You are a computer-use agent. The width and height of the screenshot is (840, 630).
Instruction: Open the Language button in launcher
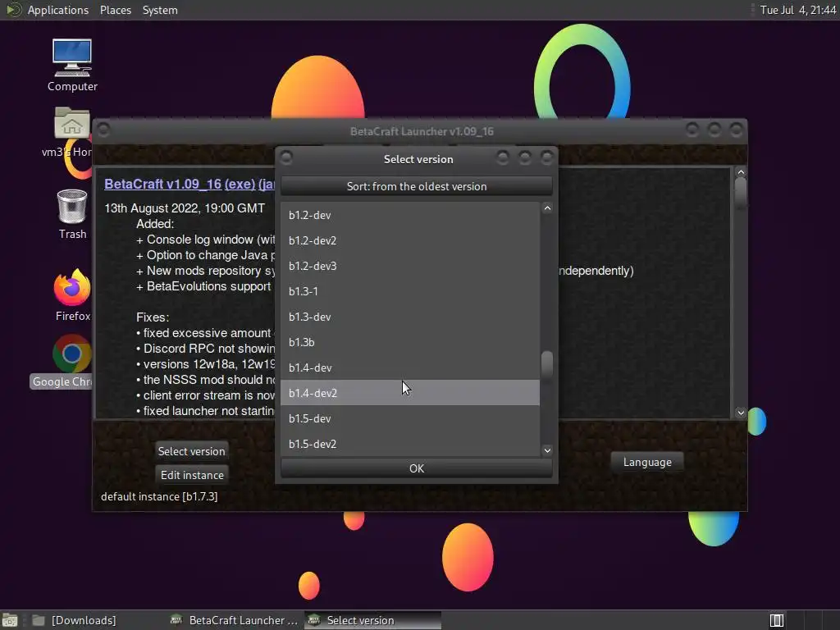coord(647,462)
